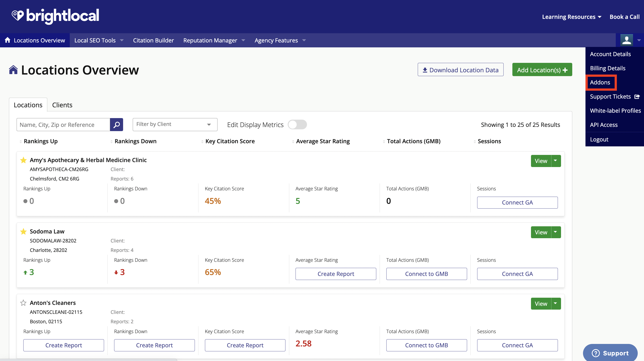Click the Anton's Cleaners location name
644x361 pixels.
tap(52, 303)
